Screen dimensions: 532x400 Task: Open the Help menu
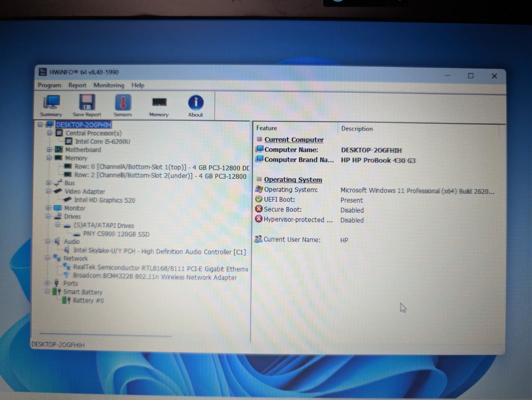(x=138, y=85)
